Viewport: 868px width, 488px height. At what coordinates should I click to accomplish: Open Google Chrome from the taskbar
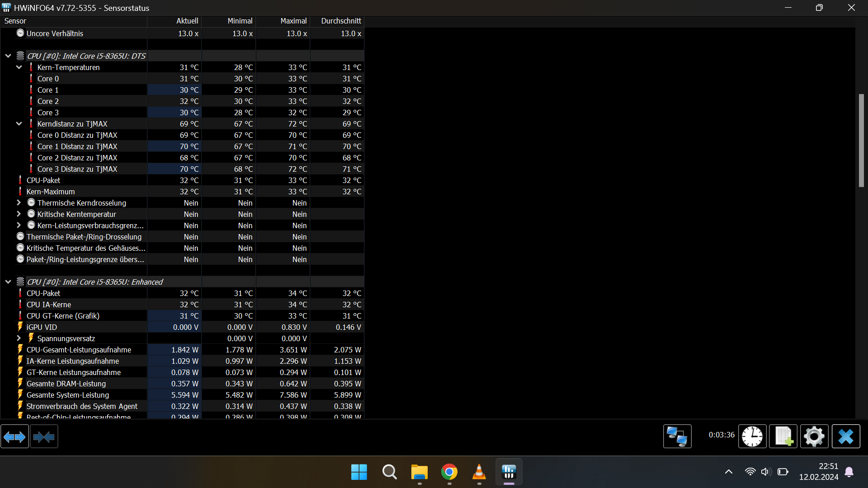tap(449, 472)
